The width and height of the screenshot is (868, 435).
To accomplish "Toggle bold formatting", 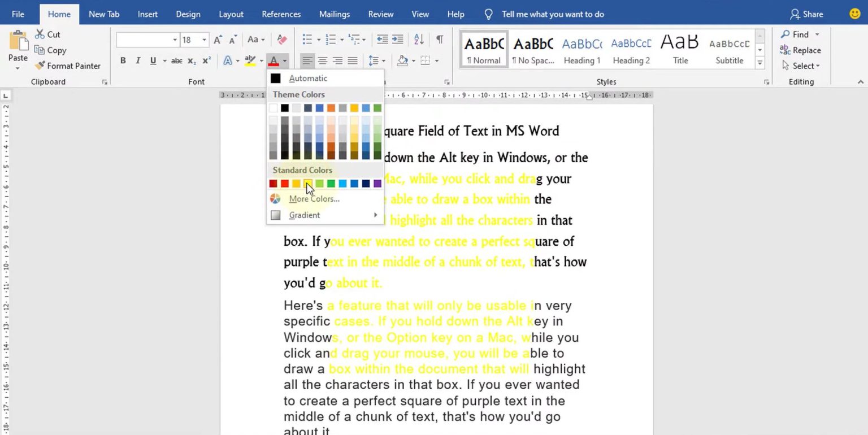I will point(123,60).
